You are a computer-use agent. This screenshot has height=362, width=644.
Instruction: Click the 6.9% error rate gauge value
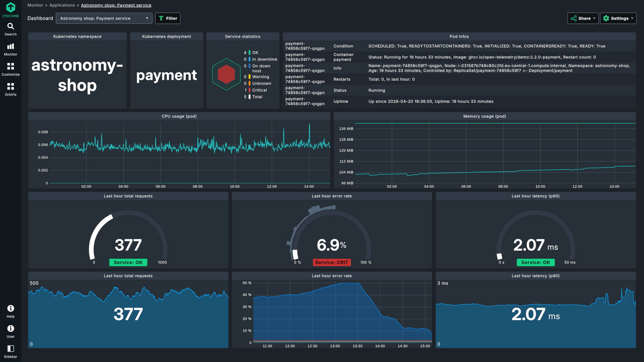(331, 245)
